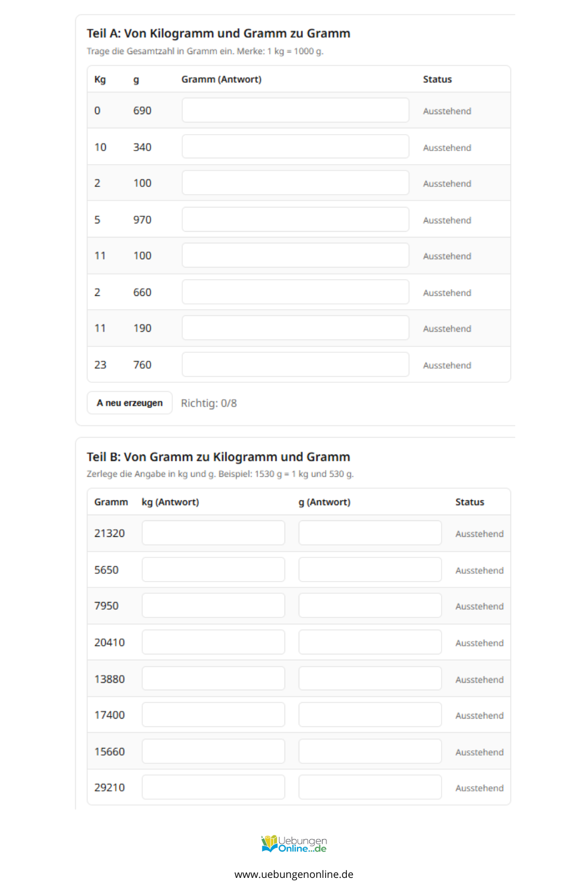Click the g answer field for 21320 grams
Screen dimensions: 588x882
click(370, 533)
